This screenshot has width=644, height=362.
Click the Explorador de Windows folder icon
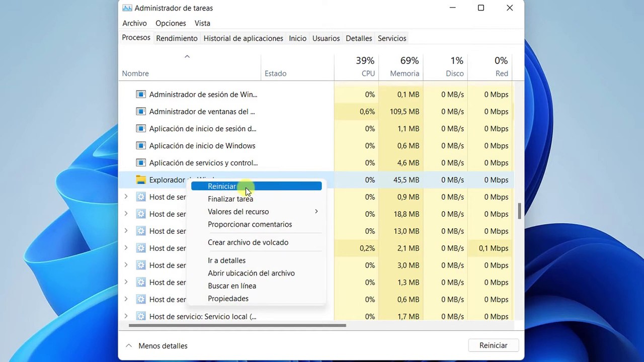point(141,180)
